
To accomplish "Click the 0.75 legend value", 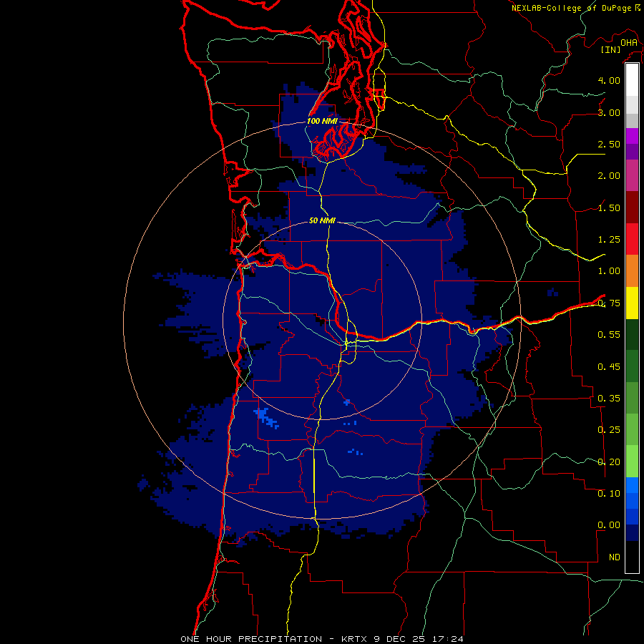I will coord(609,303).
